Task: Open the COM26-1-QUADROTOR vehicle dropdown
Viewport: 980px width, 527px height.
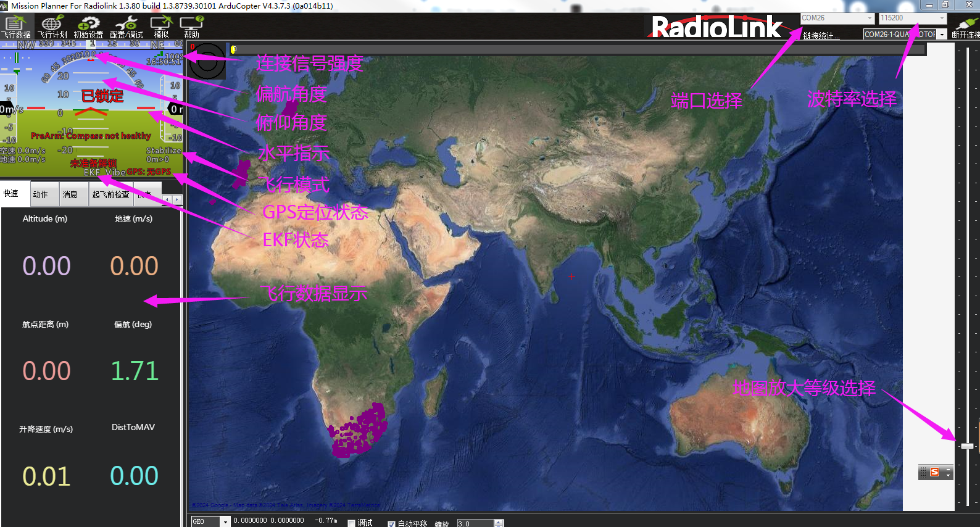Action: click(x=905, y=35)
